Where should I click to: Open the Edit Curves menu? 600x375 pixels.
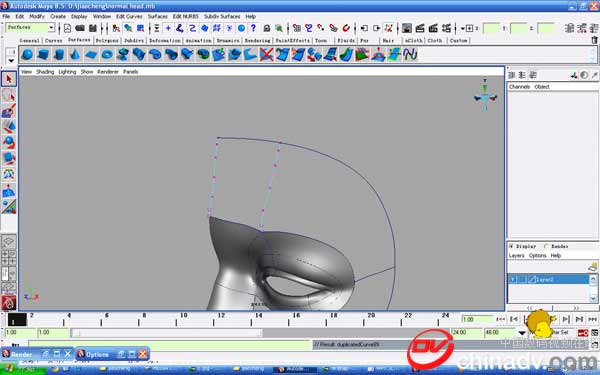pos(129,16)
